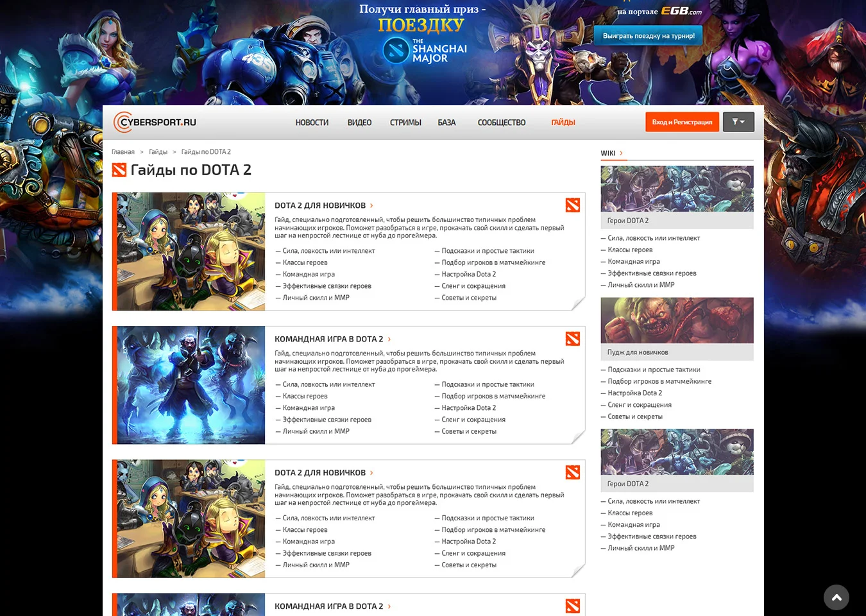Open the ВИДЕО menu item

point(359,123)
